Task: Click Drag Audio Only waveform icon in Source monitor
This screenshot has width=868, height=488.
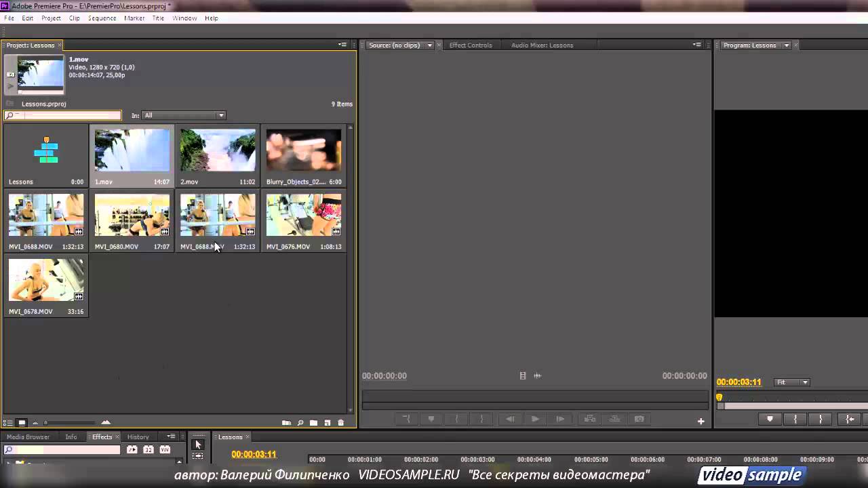Action: pyautogui.click(x=537, y=375)
